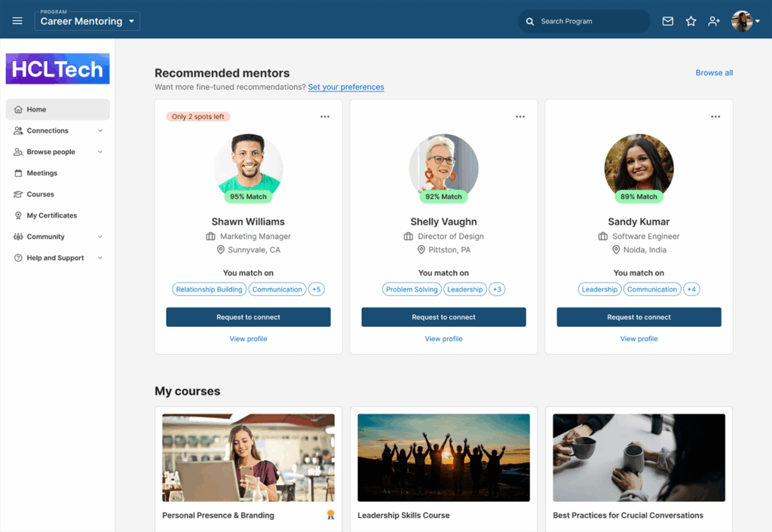Follow the Set your preferences link
Image resolution: width=772 pixels, height=532 pixels.
346,87
